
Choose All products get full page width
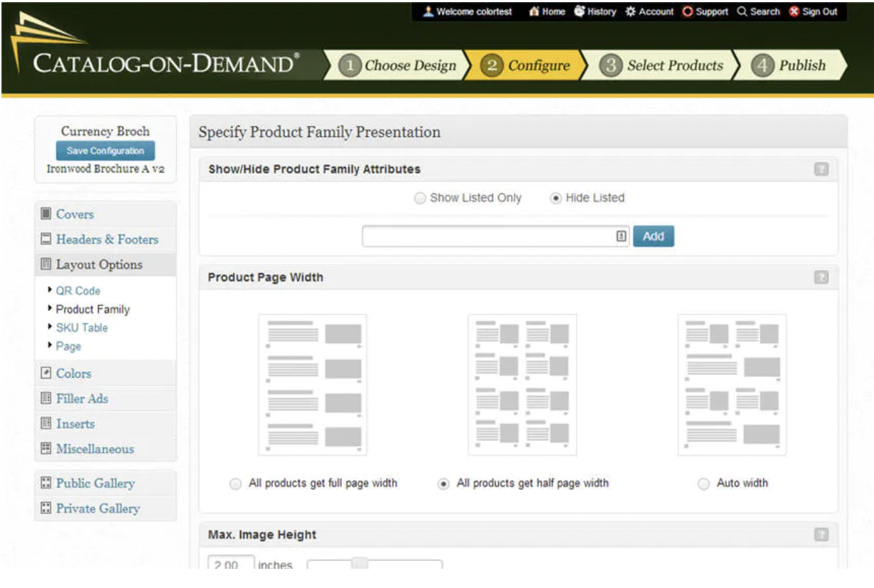[235, 484]
